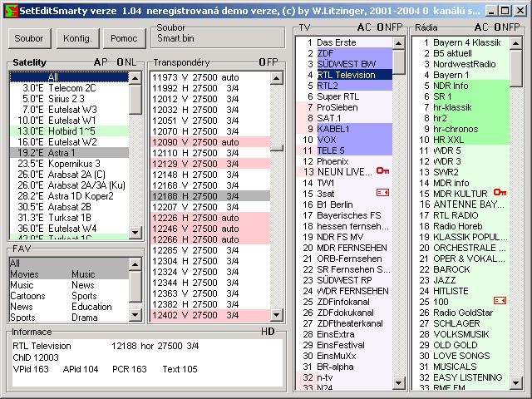Click the Pomoc button

[124, 38]
